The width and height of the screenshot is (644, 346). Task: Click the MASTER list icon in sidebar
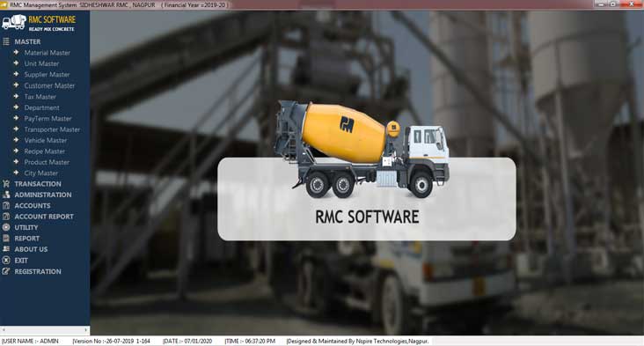tap(6, 41)
